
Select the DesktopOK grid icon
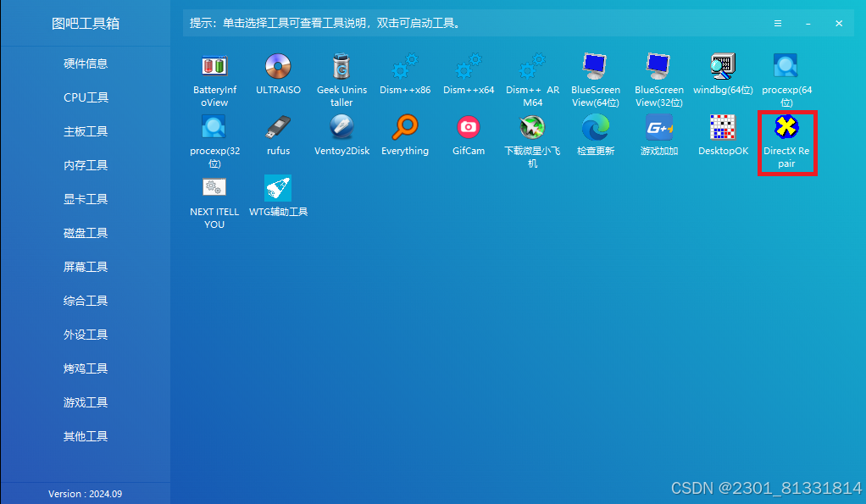723,128
